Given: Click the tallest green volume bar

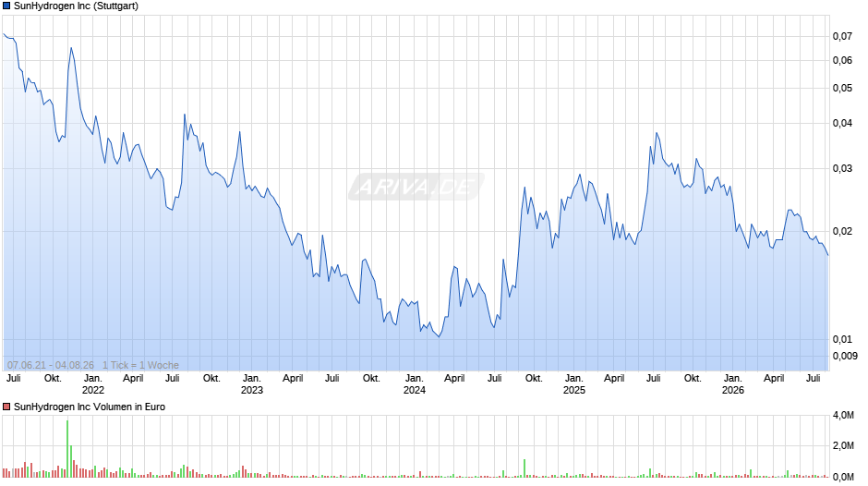Looking at the screenshot, I should tap(67, 449).
